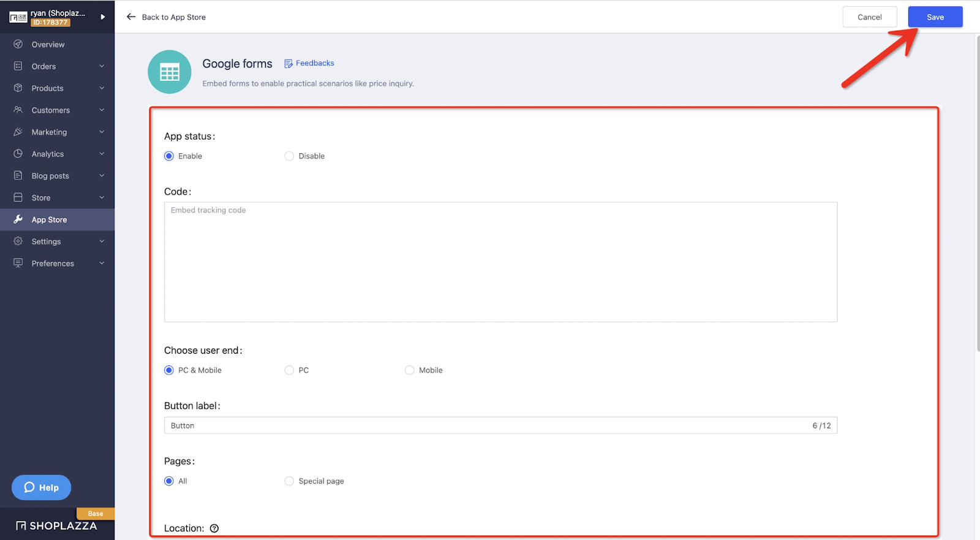This screenshot has width=980, height=540.
Task: Select All pages radio option
Action: pyautogui.click(x=169, y=481)
